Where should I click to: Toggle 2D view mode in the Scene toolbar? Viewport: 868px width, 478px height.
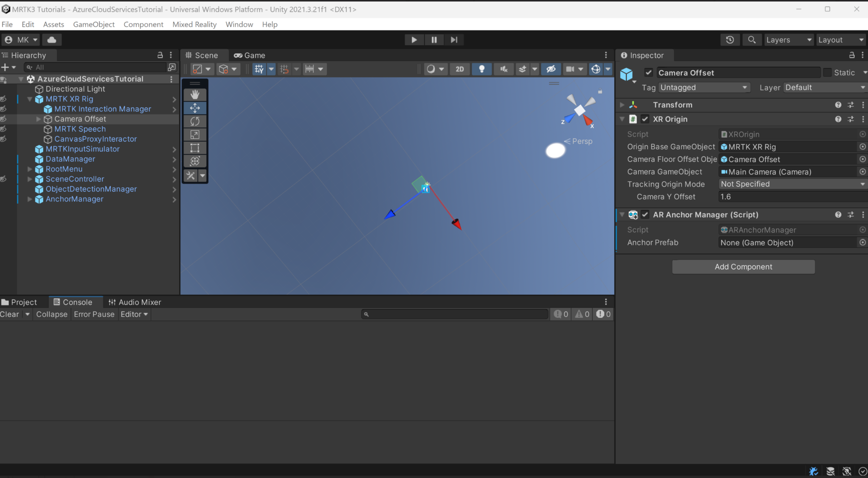pyautogui.click(x=459, y=69)
